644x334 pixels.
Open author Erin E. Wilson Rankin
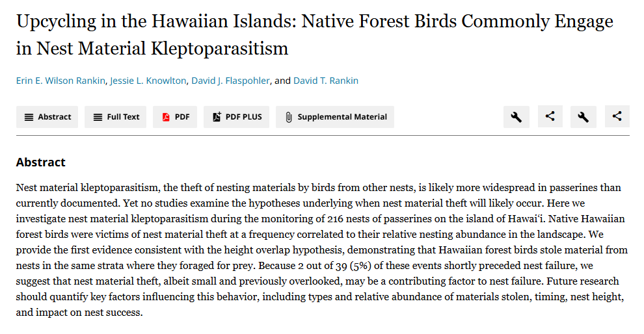[60, 81]
